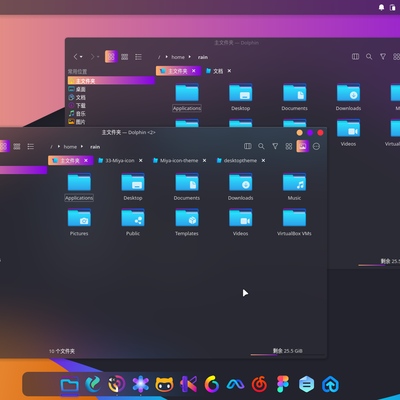Select 桌面 in back window sidebar
Screen dimensions: 400x400
tap(111, 89)
